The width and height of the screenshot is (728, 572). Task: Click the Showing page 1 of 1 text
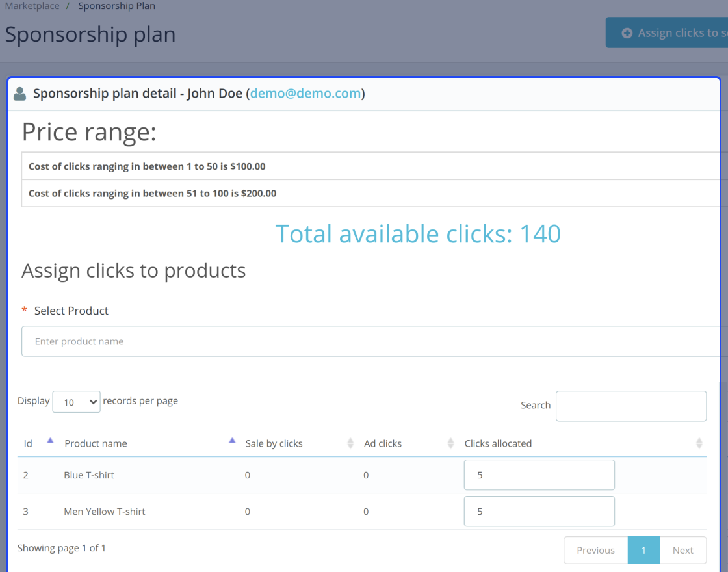click(62, 548)
